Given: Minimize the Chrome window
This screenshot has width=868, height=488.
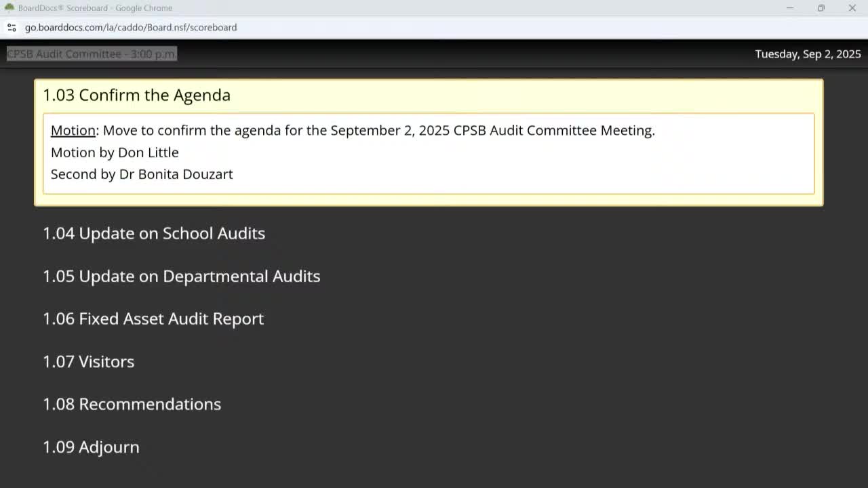Looking at the screenshot, I should pyautogui.click(x=789, y=8).
